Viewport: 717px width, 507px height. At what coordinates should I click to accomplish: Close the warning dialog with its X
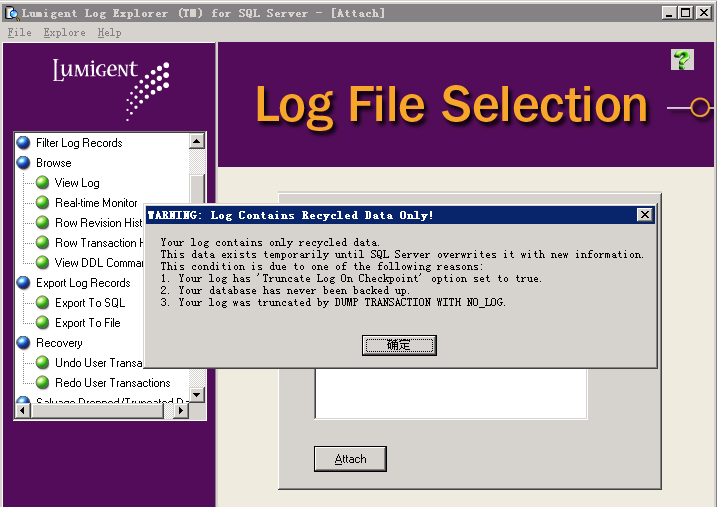click(x=644, y=214)
